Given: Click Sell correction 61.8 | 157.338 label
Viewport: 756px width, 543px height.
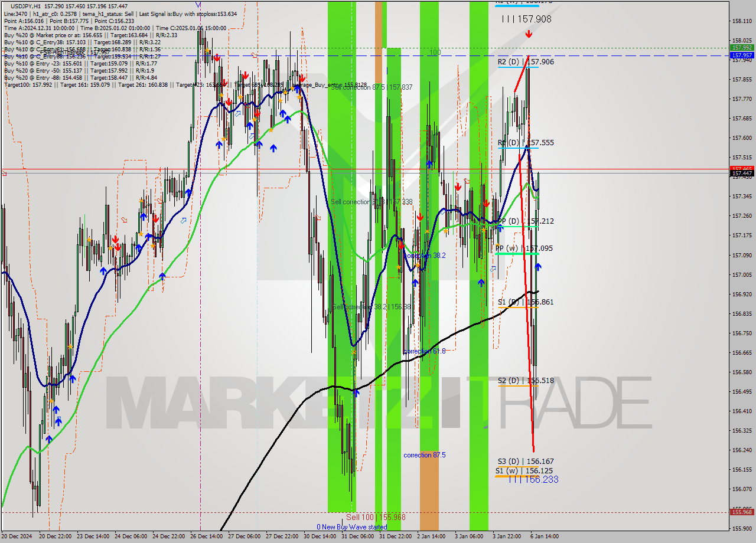Looking at the screenshot, I should coord(372,202).
